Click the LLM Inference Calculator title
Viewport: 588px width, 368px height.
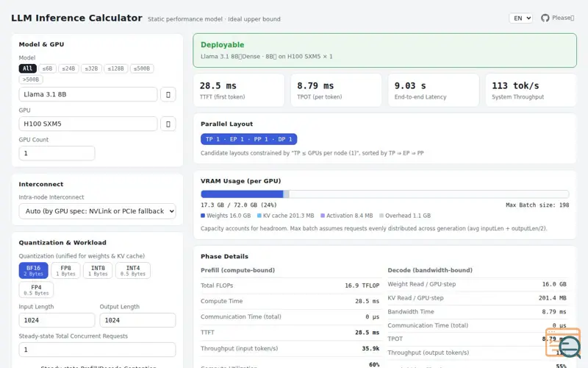coord(76,18)
